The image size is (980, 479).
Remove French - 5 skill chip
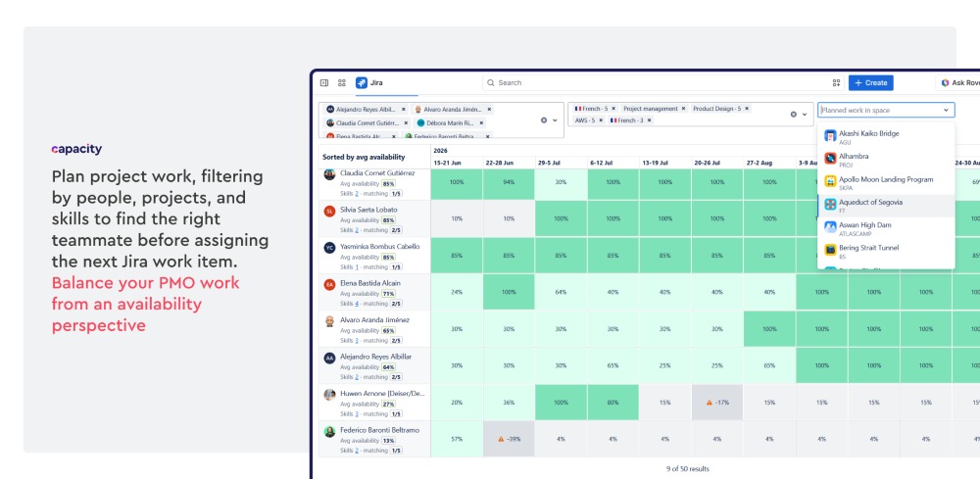[613, 109]
